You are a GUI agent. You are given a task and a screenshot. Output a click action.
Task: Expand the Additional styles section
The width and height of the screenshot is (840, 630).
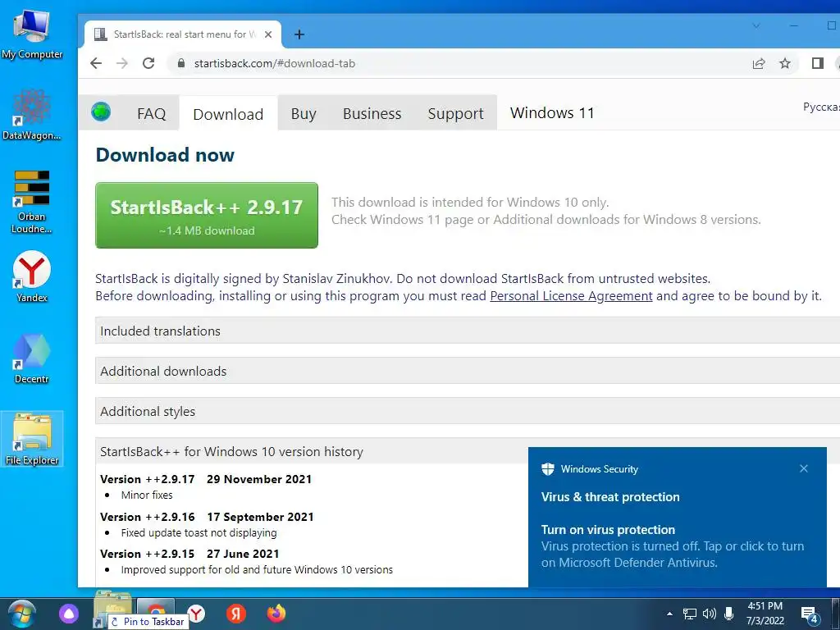[x=467, y=412]
